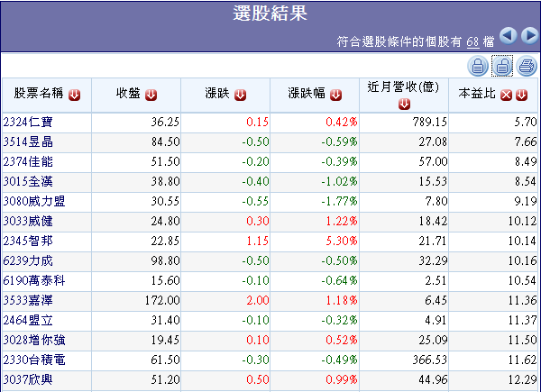This screenshot has width=541, height=392.
Task: Sort by 收盤 column arrow
Action: [x=151, y=95]
